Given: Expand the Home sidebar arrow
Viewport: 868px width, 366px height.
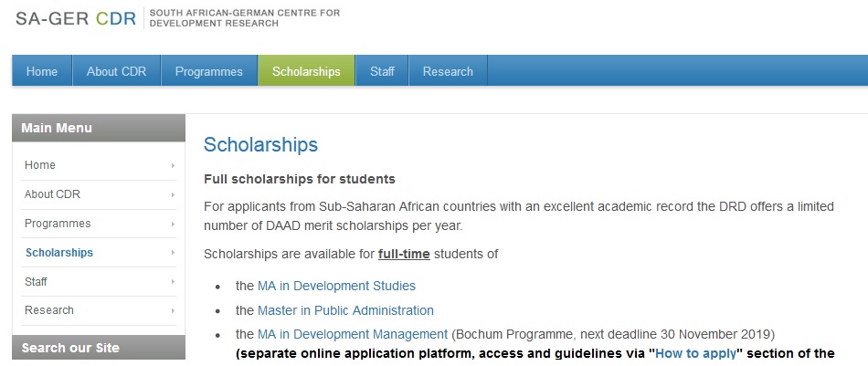Looking at the screenshot, I should (x=173, y=165).
